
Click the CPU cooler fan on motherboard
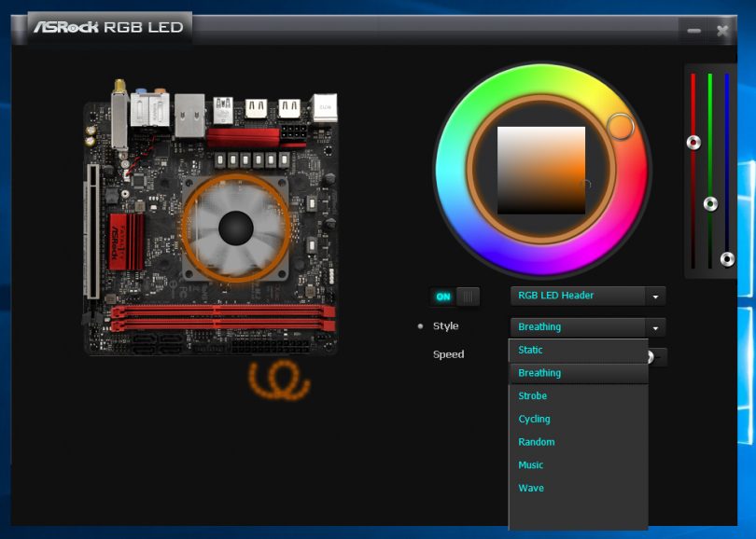pos(236,227)
